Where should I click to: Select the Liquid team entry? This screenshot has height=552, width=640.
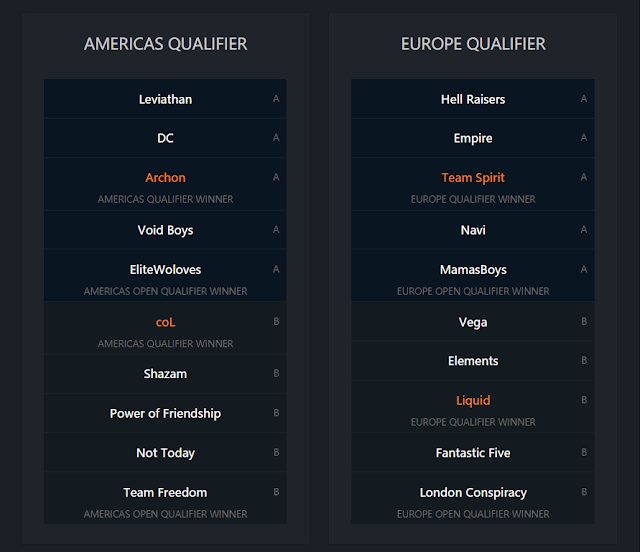[473, 401]
